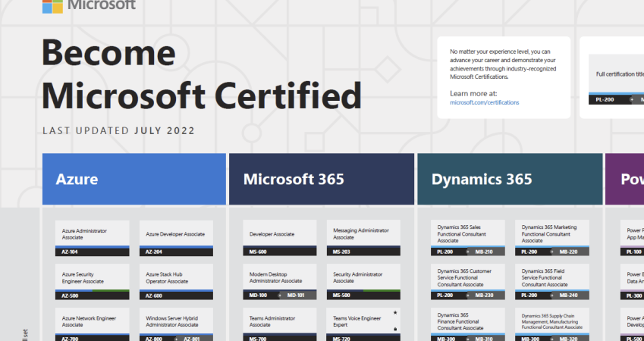
Task: Click the Windows Server Hybrid Administrator Associate title
Action: pos(172,321)
